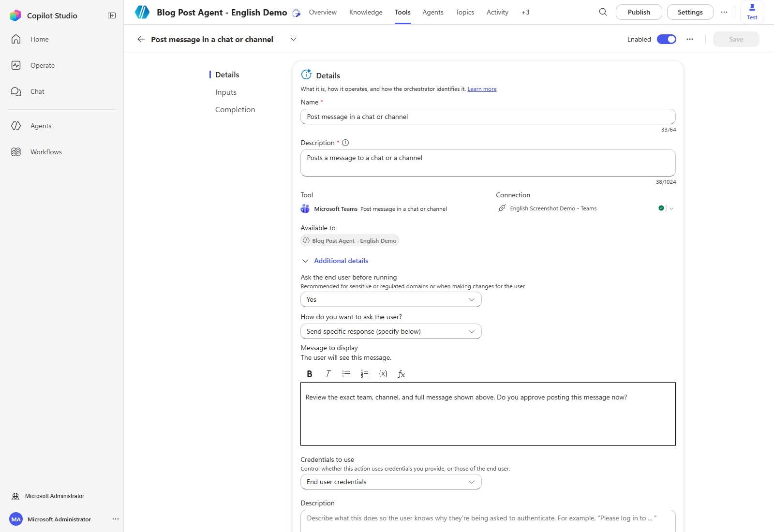
Task: Open the Connection dropdown for Teams
Action: 671,208
